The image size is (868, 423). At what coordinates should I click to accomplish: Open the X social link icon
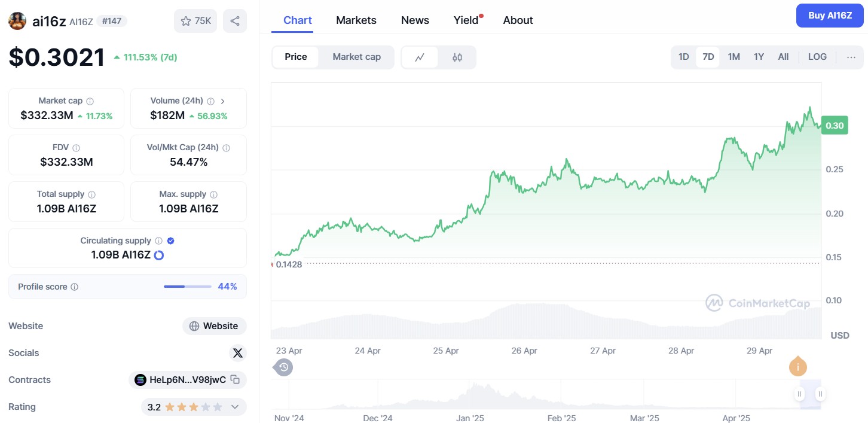tap(238, 353)
